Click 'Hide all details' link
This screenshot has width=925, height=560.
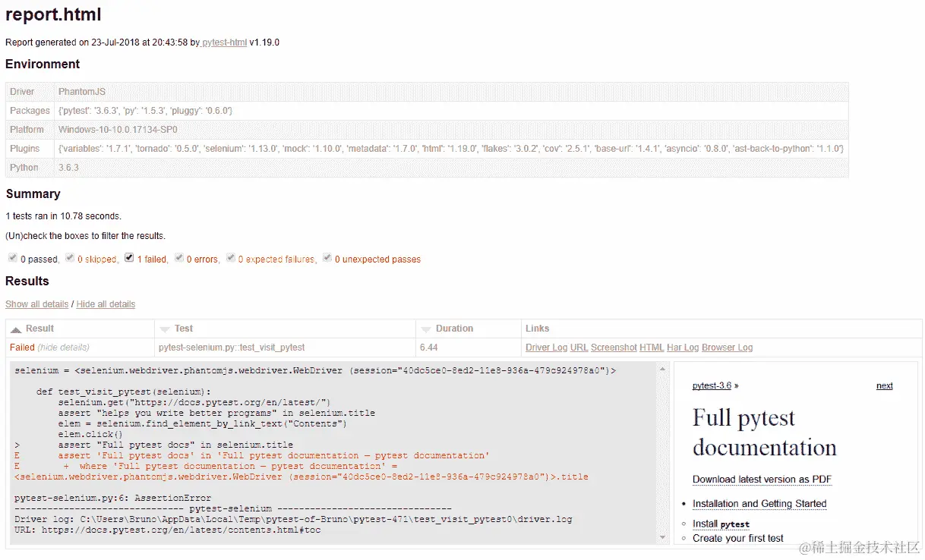tap(106, 304)
